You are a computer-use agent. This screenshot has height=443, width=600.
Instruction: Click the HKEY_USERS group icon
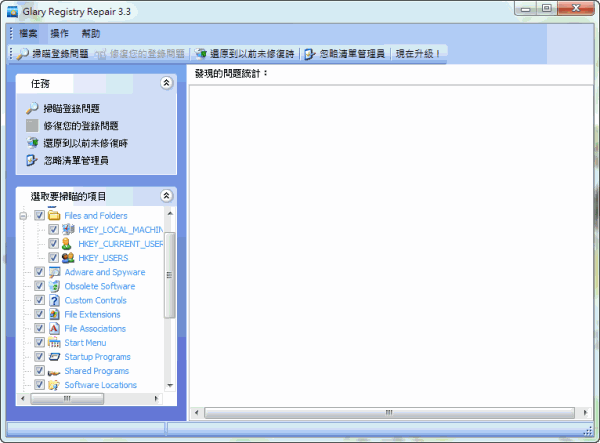(x=68, y=258)
